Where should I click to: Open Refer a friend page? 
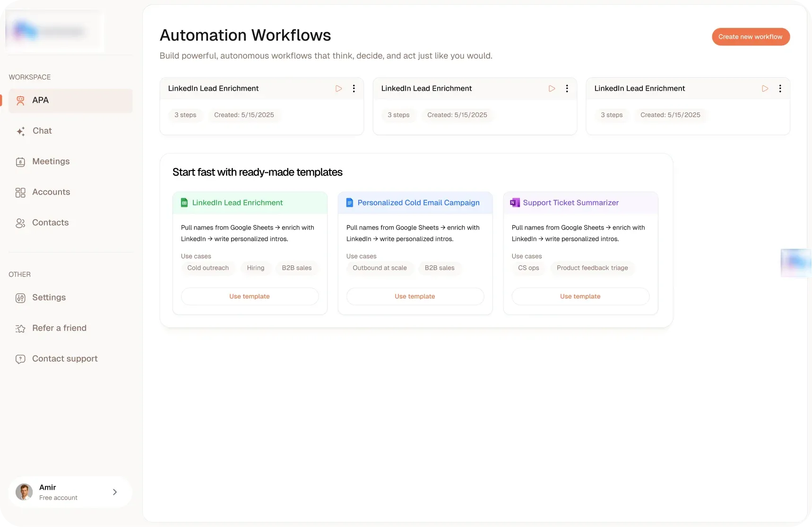59,328
